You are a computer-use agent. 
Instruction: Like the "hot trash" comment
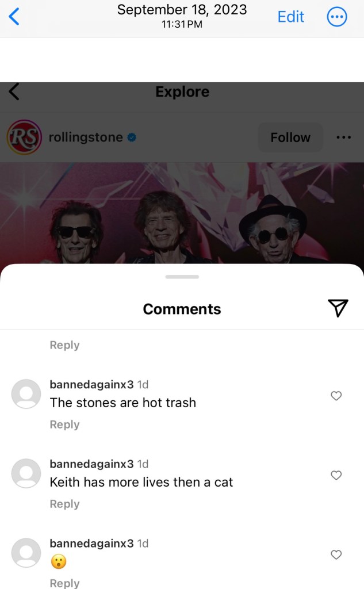tap(336, 396)
